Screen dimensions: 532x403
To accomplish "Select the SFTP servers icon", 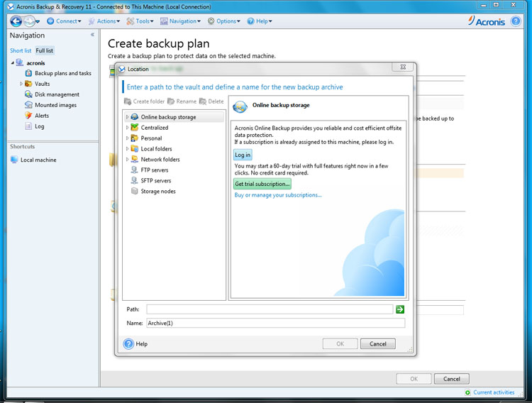I will pos(134,180).
